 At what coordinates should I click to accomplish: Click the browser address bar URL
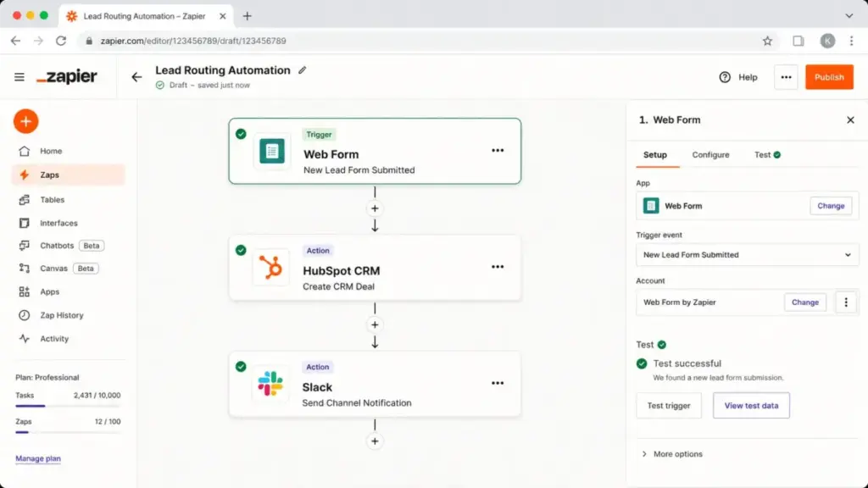[193, 41]
